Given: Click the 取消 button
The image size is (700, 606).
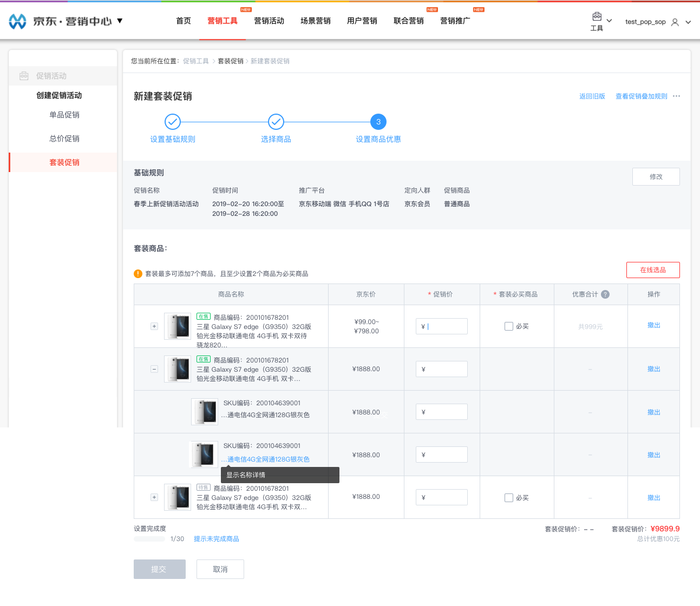Looking at the screenshot, I should [x=220, y=569].
